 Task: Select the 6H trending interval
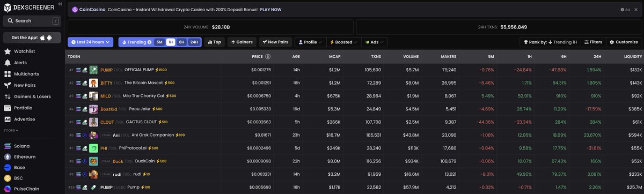click(x=181, y=42)
